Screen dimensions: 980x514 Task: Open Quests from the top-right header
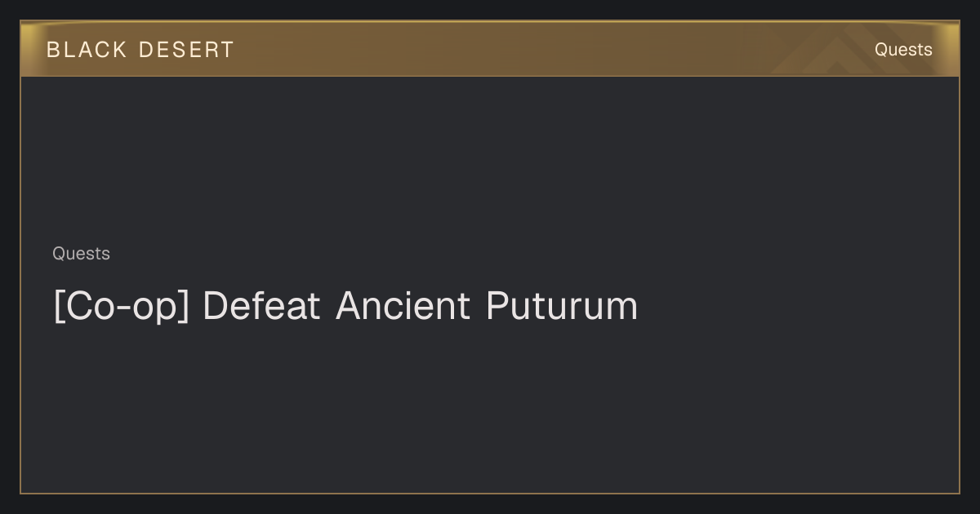[x=903, y=50]
